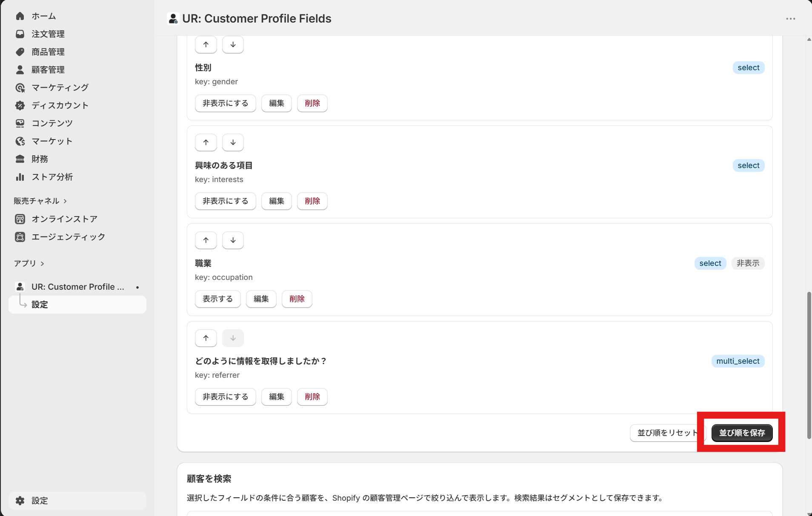Click app icon next to page title

(x=173, y=19)
